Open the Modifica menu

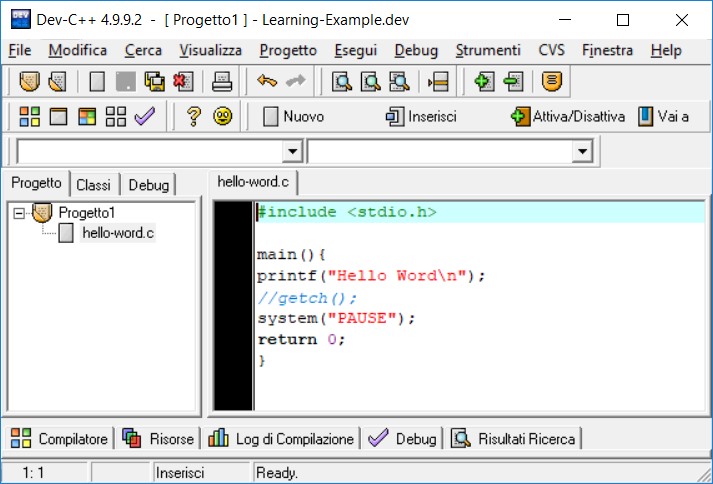point(78,50)
